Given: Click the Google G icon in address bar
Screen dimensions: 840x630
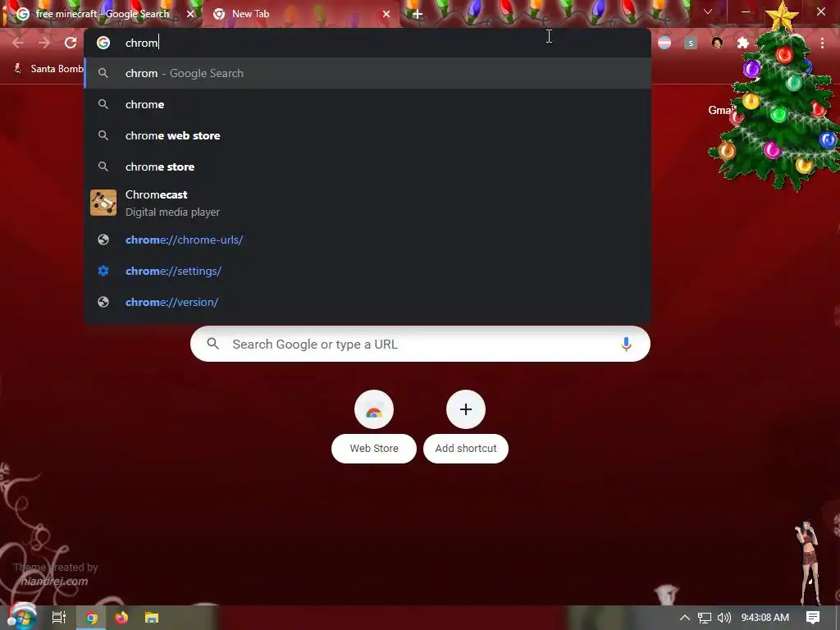Looking at the screenshot, I should [103, 43].
